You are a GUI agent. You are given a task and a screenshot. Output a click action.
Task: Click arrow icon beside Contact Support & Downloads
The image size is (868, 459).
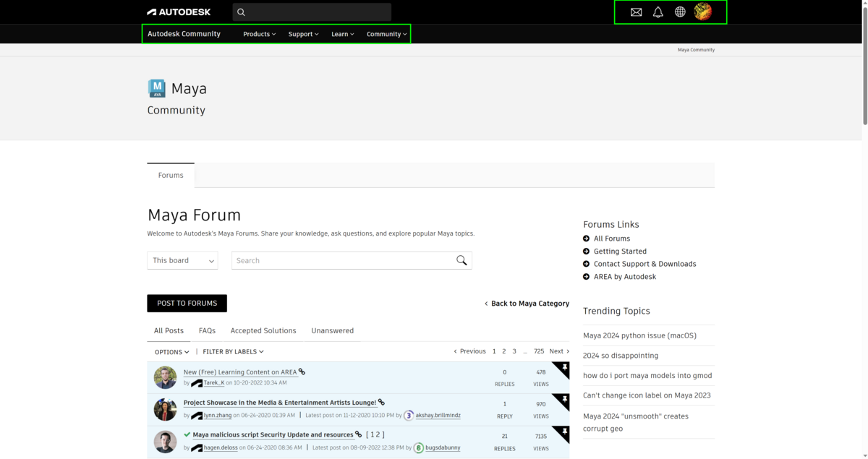pos(587,264)
